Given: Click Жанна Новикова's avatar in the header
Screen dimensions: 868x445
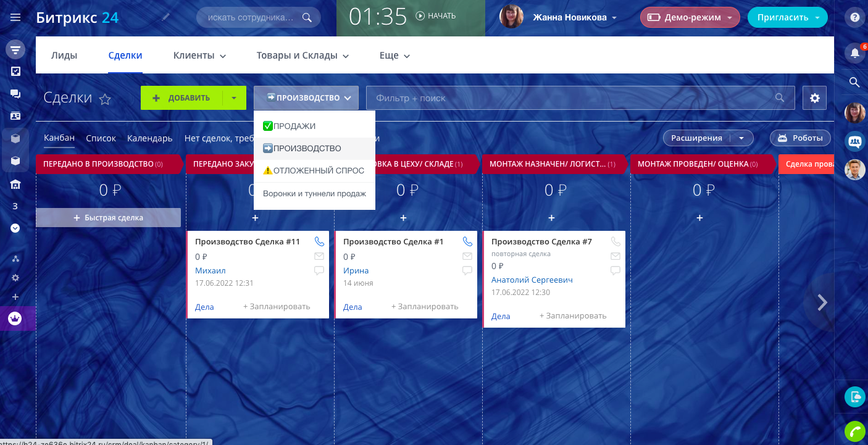Looking at the screenshot, I should (512, 17).
